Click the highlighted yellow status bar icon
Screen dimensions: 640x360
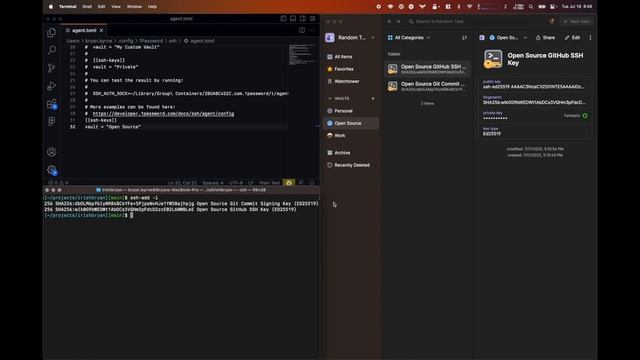click(x=289, y=183)
